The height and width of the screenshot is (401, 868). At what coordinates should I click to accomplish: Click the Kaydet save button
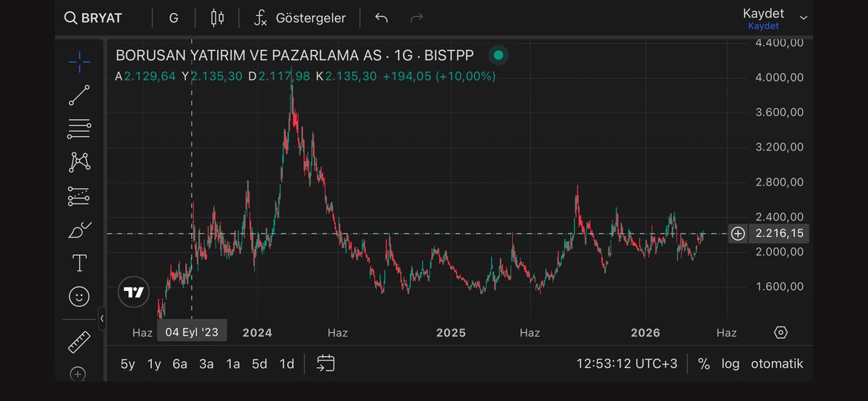point(763,13)
